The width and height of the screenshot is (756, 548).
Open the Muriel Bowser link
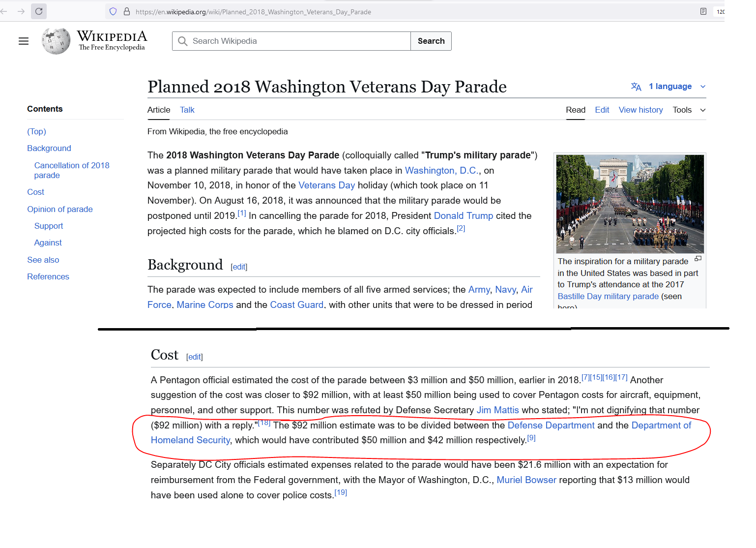[526, 480]
